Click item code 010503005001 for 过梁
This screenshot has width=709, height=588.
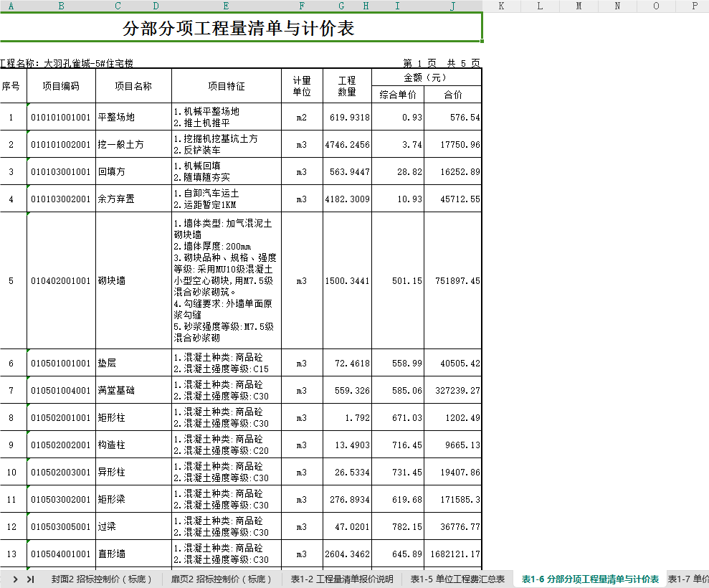[61, 526]
